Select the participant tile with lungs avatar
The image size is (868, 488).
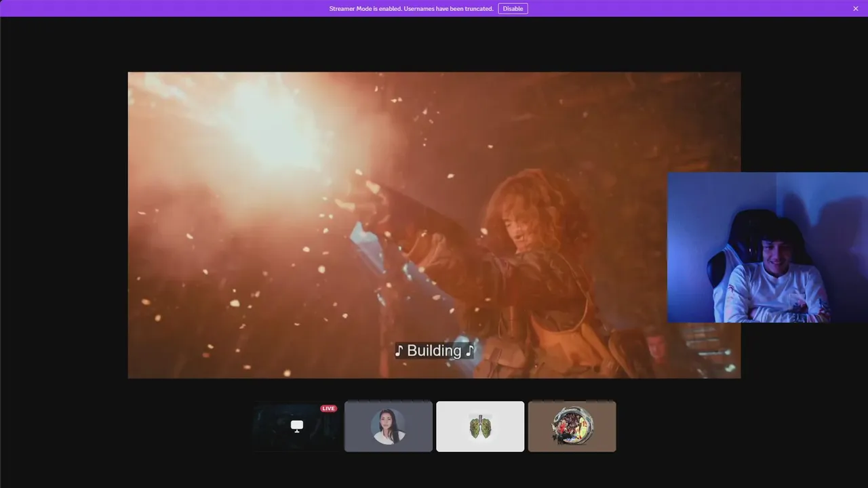[480, 426]
